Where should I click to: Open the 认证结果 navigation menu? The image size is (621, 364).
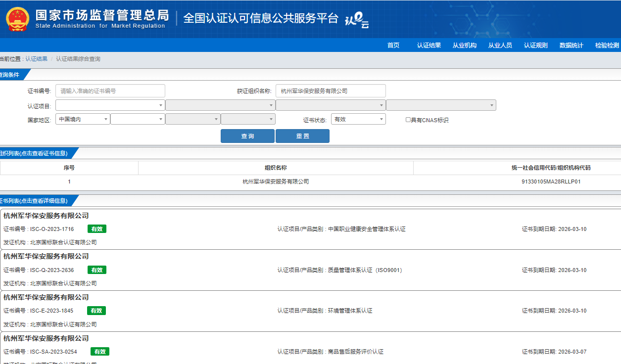(429, 45)
